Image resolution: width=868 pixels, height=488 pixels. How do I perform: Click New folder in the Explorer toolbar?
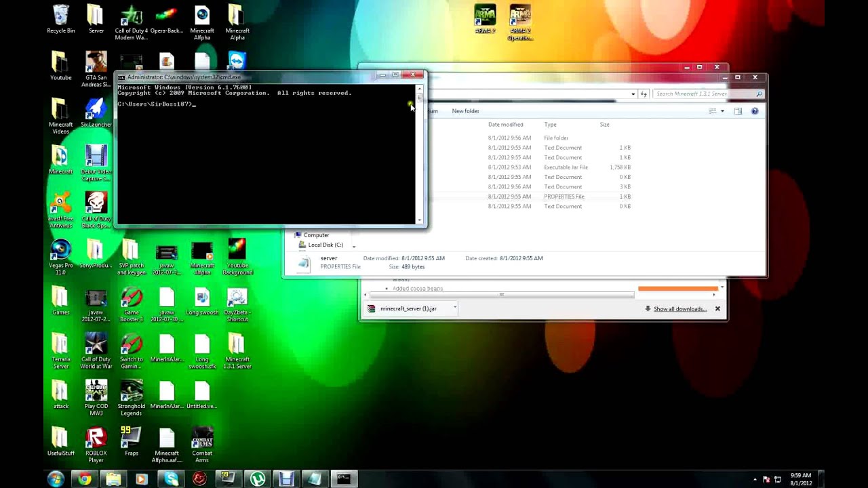click(x=465, y=111)
